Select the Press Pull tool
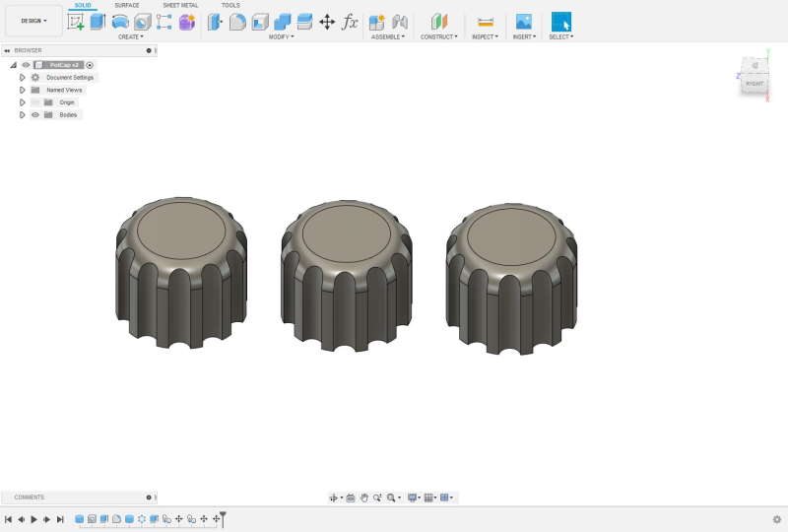The height and width of the screenshot is (532, 788). click(x=215, y=22)
